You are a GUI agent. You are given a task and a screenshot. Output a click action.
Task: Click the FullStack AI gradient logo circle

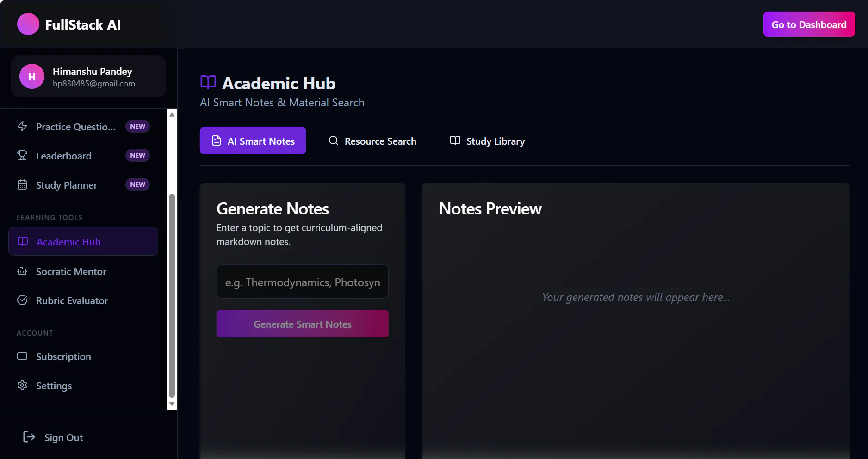click(x=28, y=24)
